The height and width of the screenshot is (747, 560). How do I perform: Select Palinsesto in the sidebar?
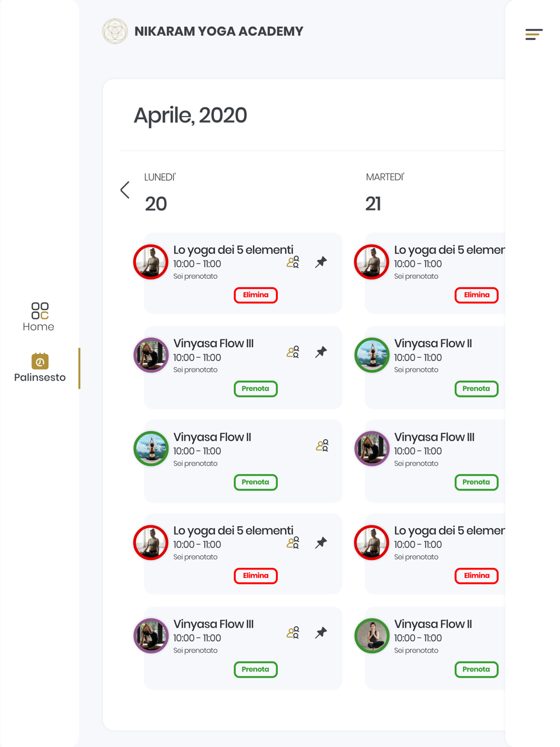40,368
